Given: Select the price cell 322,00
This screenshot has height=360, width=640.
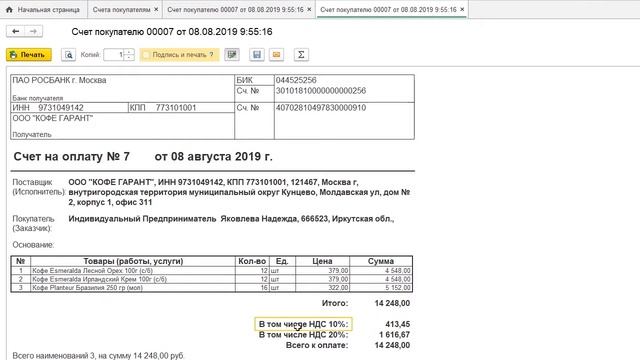Looking at the screenshot, I should tap(322, 288).
